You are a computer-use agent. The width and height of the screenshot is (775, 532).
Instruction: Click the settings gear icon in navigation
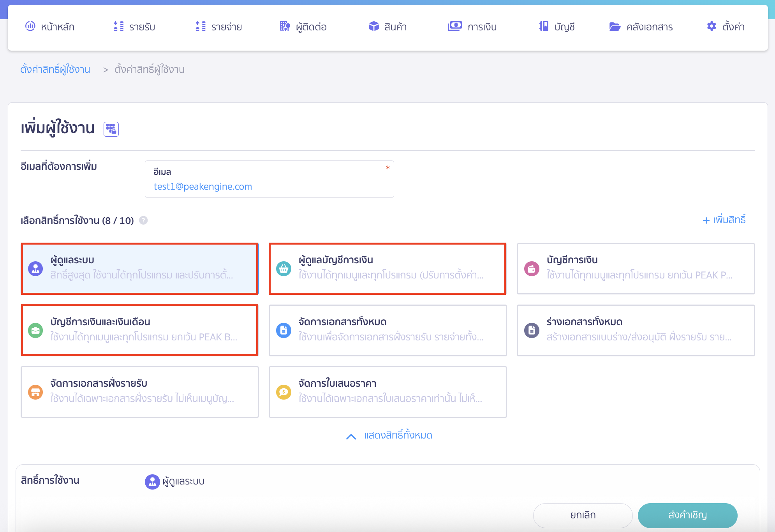click(x=712, y=26)
